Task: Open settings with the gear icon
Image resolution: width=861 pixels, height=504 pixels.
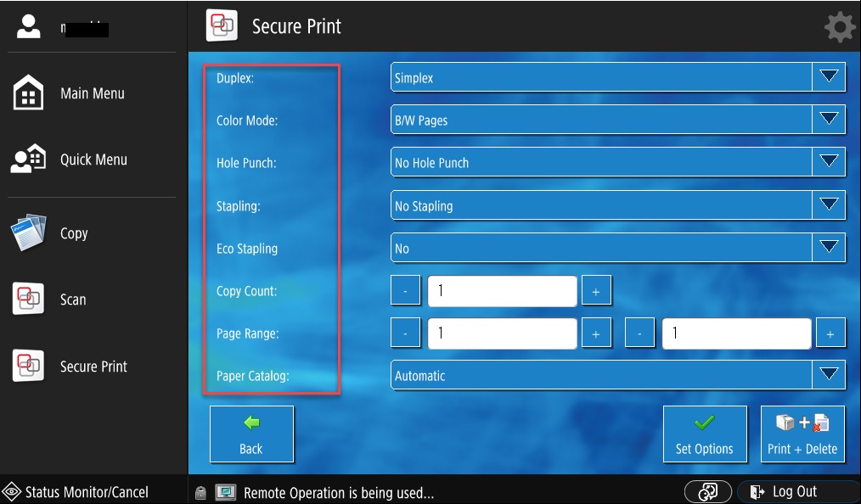Action: 839,27
